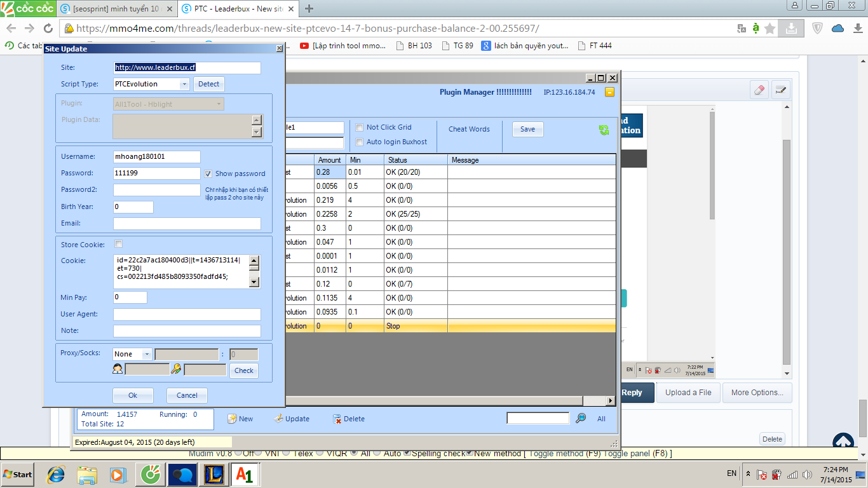
Task: Uncheck the Show password checkbox
Action: 208,173
